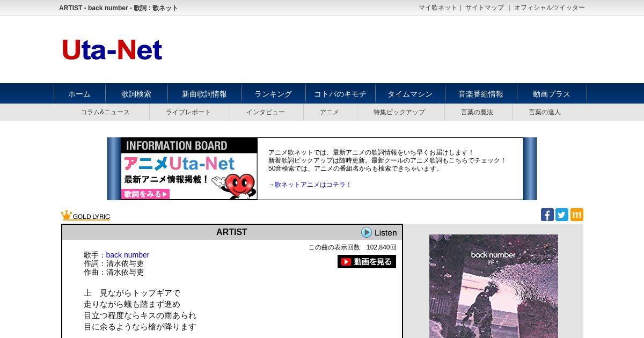Open 言葉の達人 section
This screenshot has height=338, width=644.
pyautogui.click(x=545, y=112)
